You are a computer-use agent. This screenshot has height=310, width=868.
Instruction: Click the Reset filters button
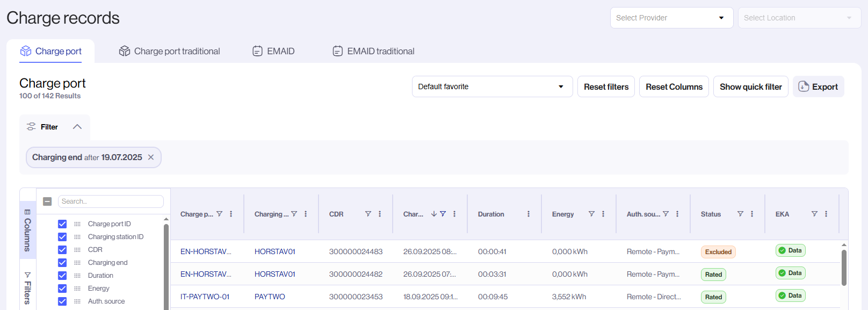click(x=606, y=86)
